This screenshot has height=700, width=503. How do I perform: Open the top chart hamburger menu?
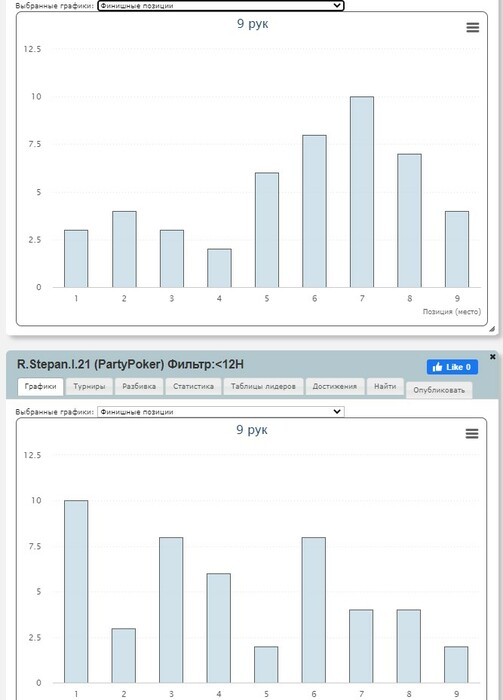click(x=473, y=28)
